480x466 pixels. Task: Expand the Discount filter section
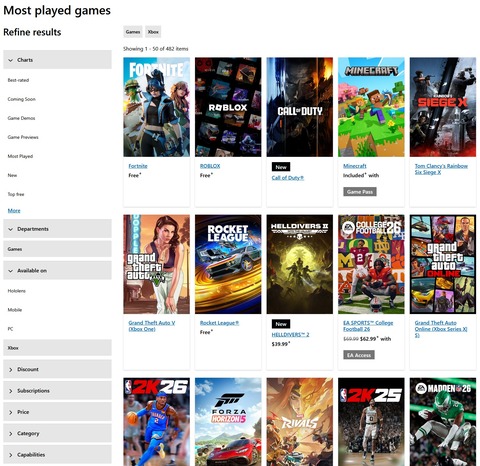57,369
